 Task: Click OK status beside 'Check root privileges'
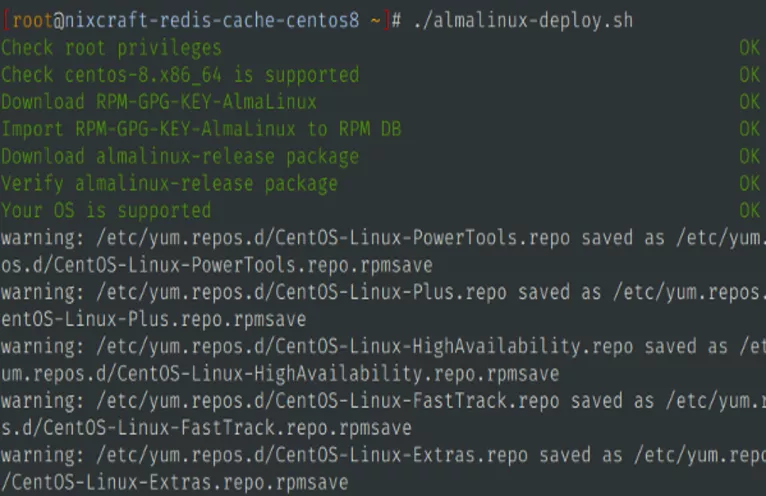[x=749, y=47]
